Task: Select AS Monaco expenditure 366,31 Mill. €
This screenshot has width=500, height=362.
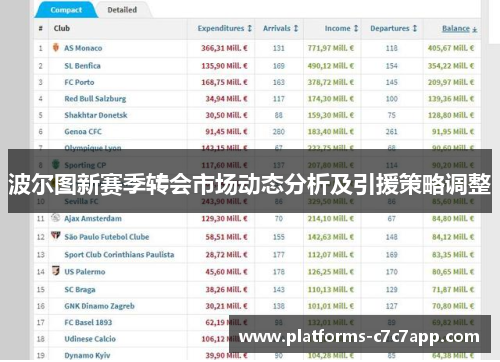Action: (224, 48)
